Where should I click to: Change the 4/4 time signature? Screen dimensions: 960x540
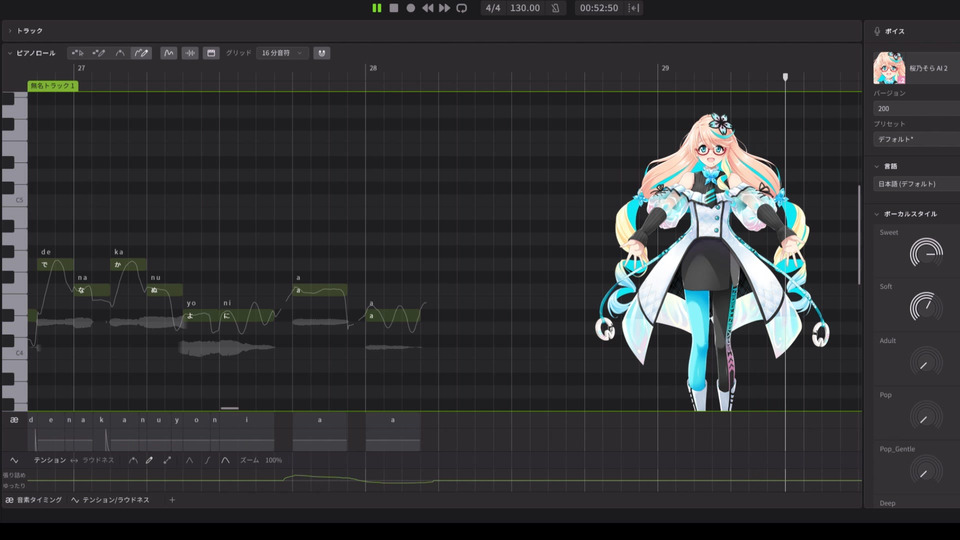pos(493,8)
